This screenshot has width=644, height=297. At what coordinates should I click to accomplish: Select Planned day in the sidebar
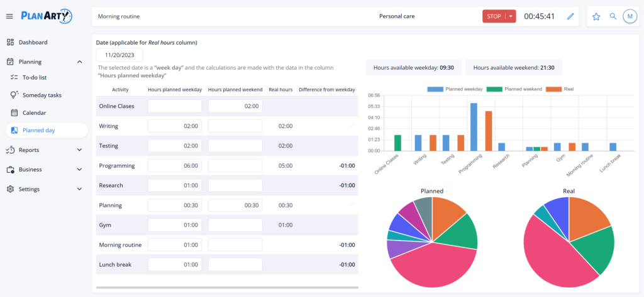[x=38, y=130]
